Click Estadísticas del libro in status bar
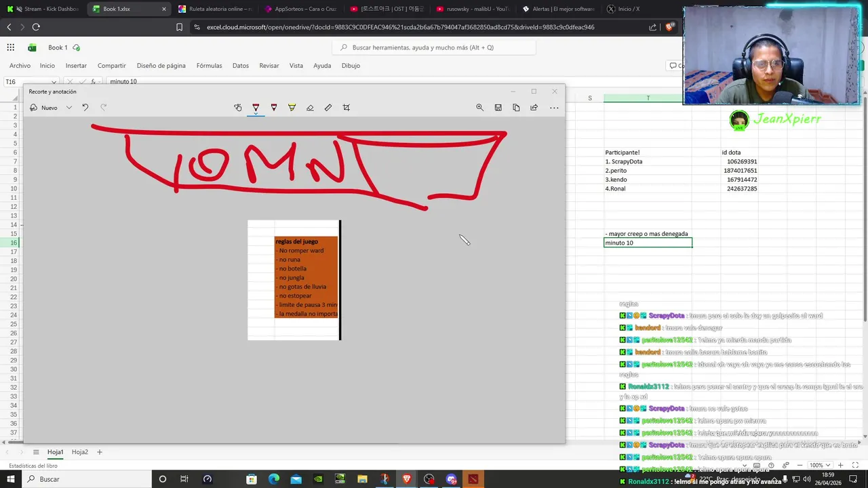The height and width of the screenshot is (488, 868). [33, 466]
